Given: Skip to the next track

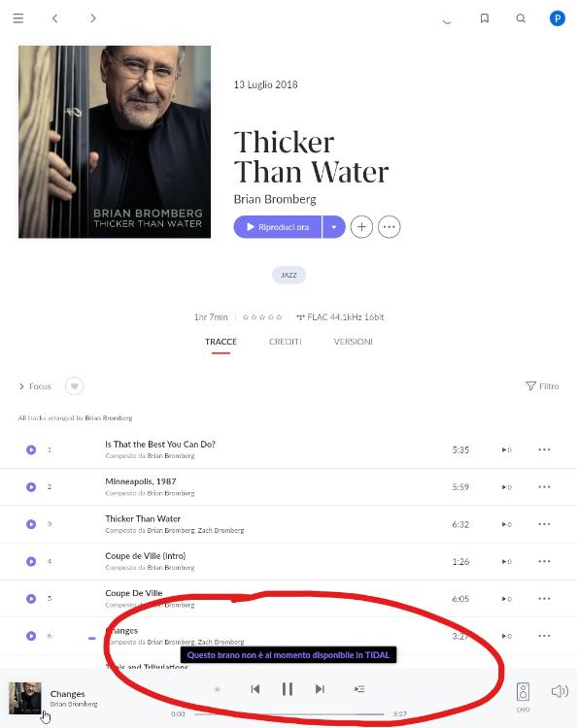Looking at the screenshot, I should coord(320,689).
